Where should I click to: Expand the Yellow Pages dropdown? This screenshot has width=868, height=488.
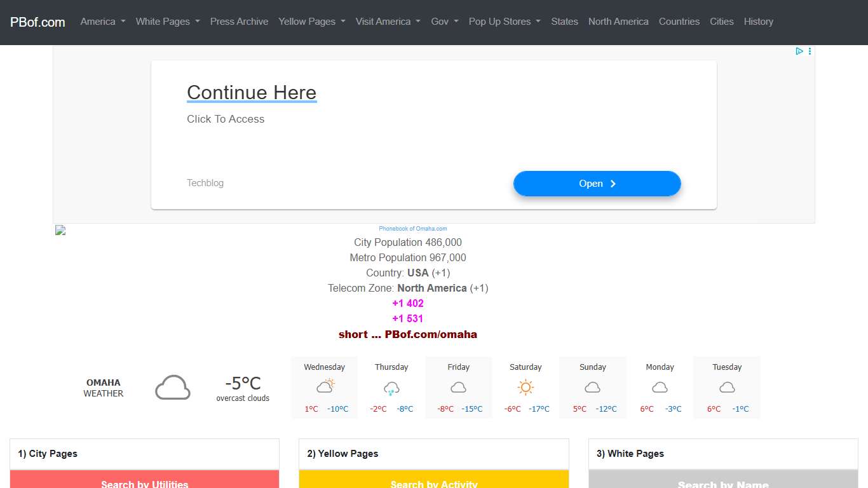(311, 22)
